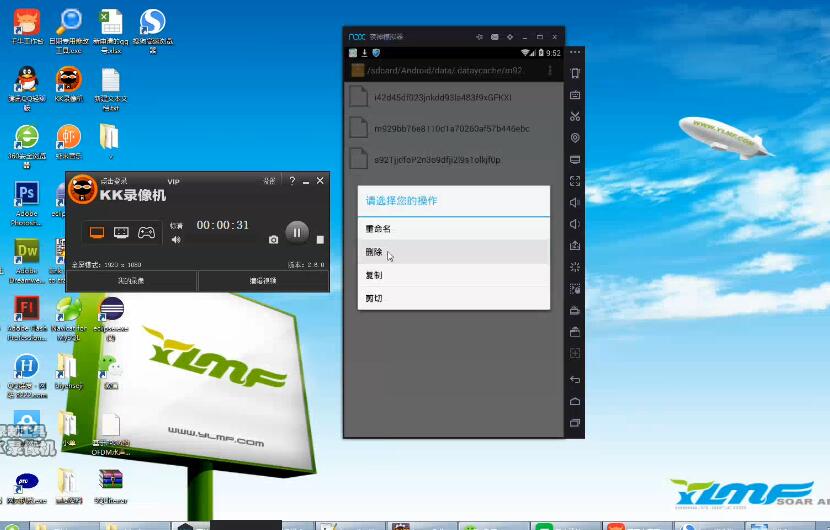Select file s921jjdfoP2n3s9dfji29s1olkjfUp
830x530 pixels.
[454, 159]
